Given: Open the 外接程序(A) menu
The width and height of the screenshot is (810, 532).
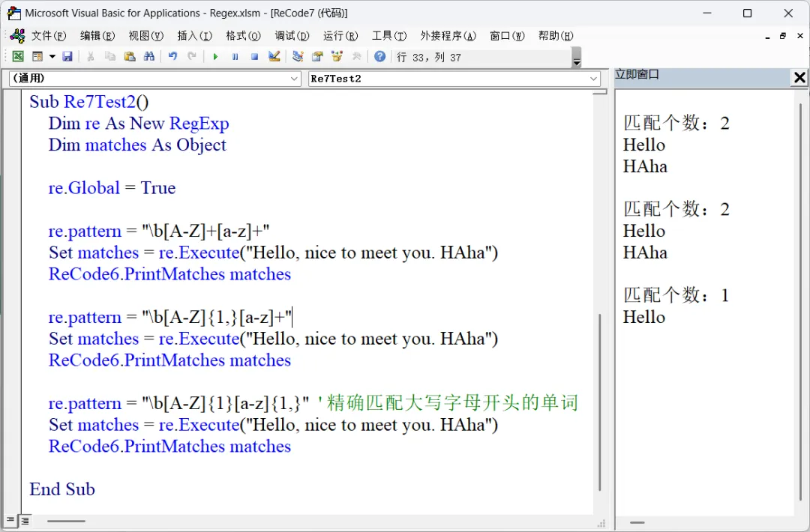Looking at the screenshot, I should tap(448, 36).
